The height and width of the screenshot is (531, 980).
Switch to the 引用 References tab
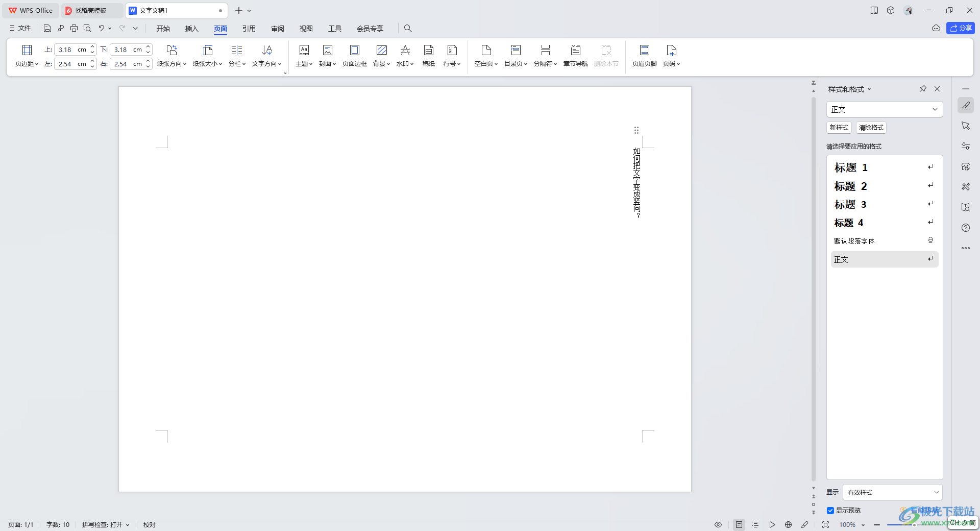point(249,29)
